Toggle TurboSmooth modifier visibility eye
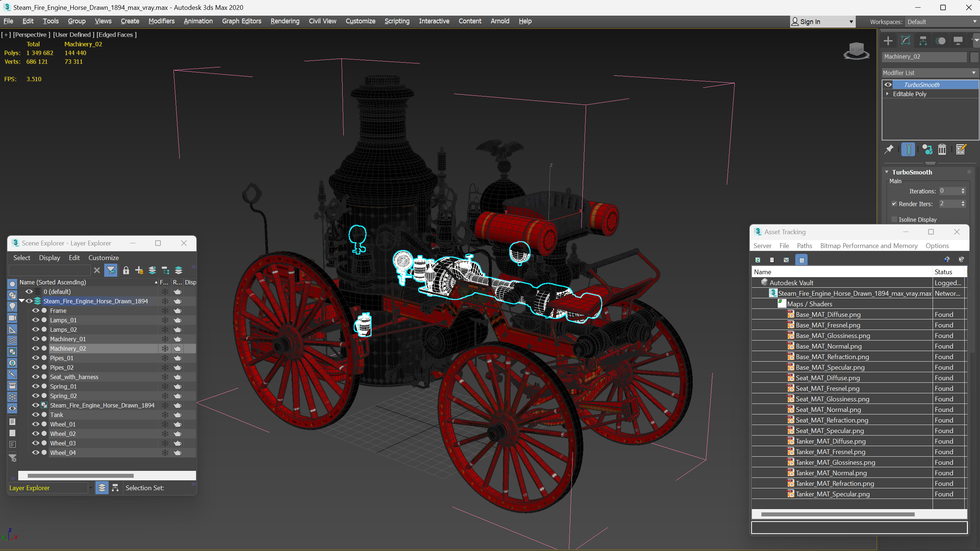This screenshot has width=980, height=551. [x=888, y=85]
